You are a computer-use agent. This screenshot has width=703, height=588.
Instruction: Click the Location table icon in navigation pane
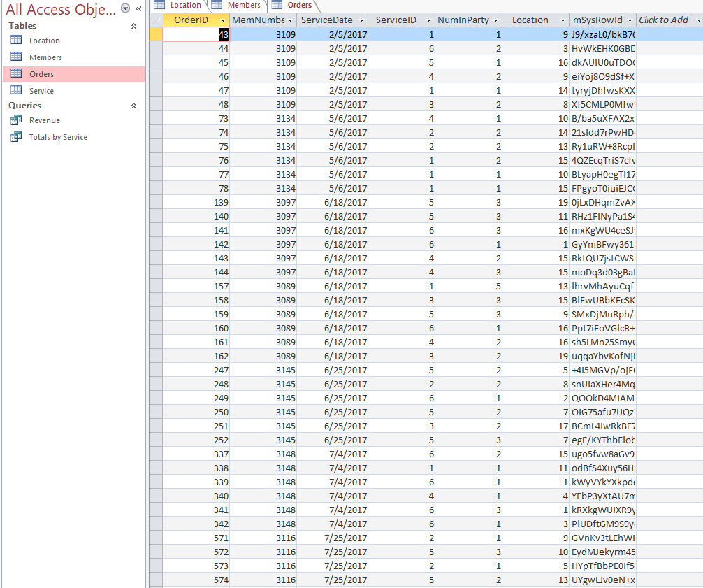(15, 41)
